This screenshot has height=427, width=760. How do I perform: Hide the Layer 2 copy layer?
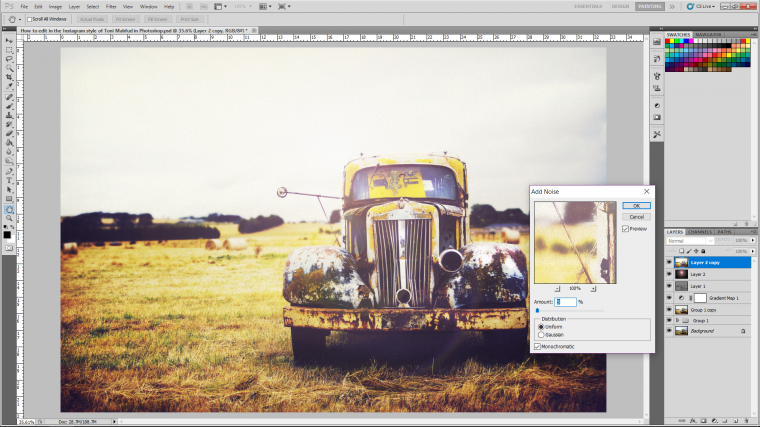(669, 262)
